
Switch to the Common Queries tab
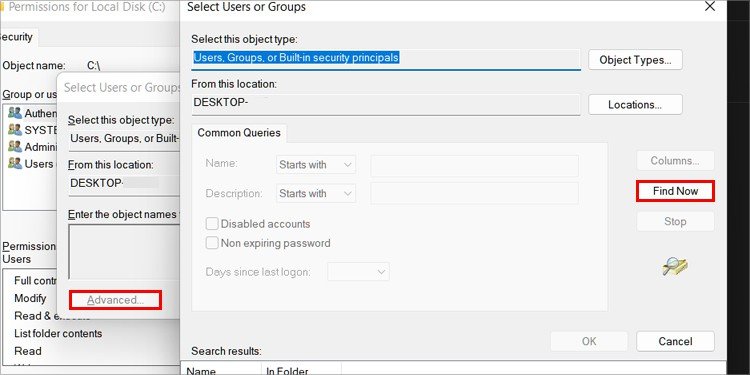coord(239,132)
